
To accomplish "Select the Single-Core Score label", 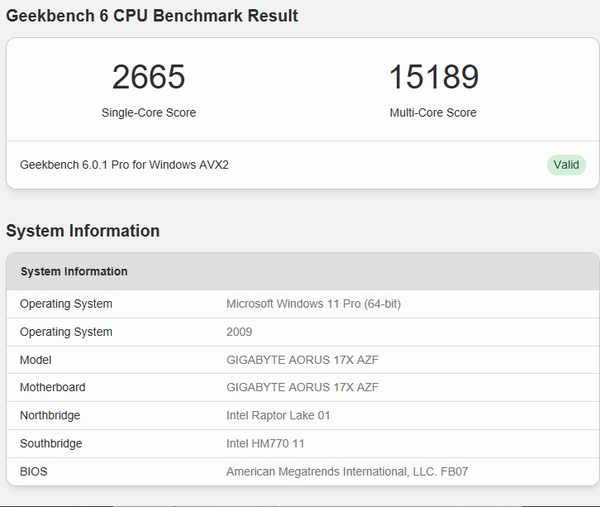I will [x=148, y=113].
